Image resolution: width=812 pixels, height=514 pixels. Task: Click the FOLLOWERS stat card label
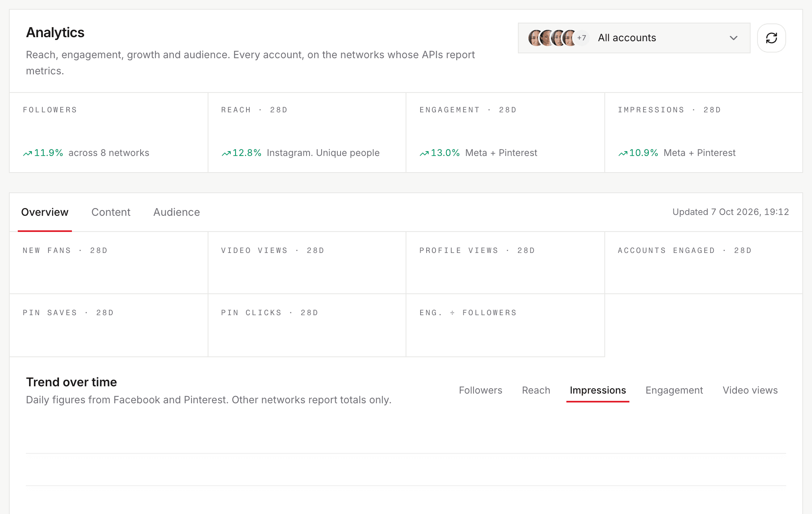click(x=50, y=110)
